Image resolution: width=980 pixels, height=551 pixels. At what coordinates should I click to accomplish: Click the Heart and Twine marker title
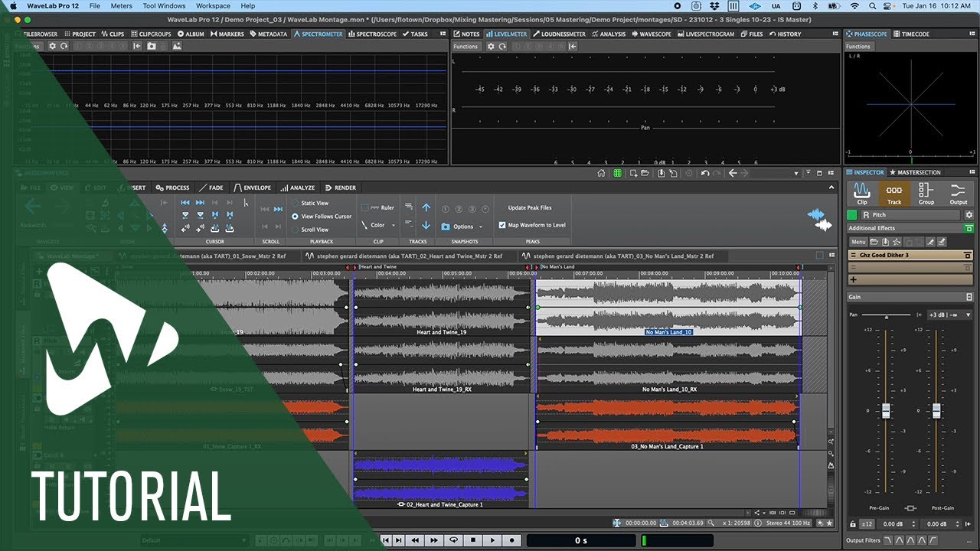(378, 266)
